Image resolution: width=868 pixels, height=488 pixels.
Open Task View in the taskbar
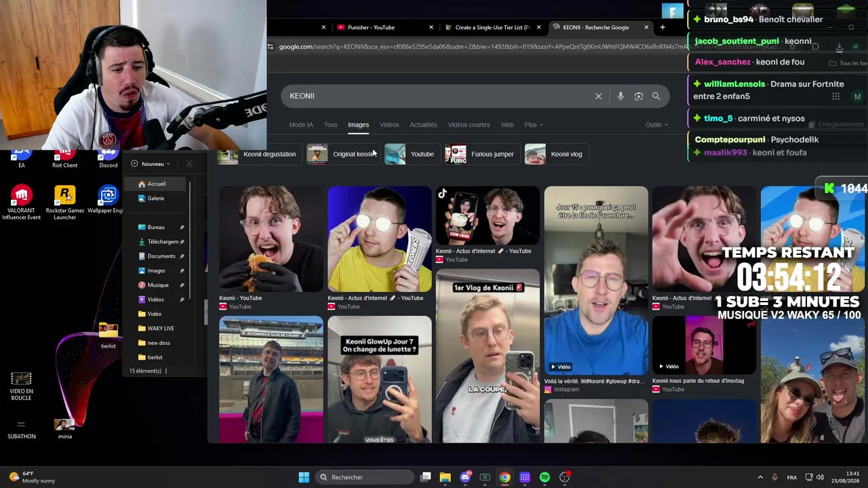click(x=426, y=477)
